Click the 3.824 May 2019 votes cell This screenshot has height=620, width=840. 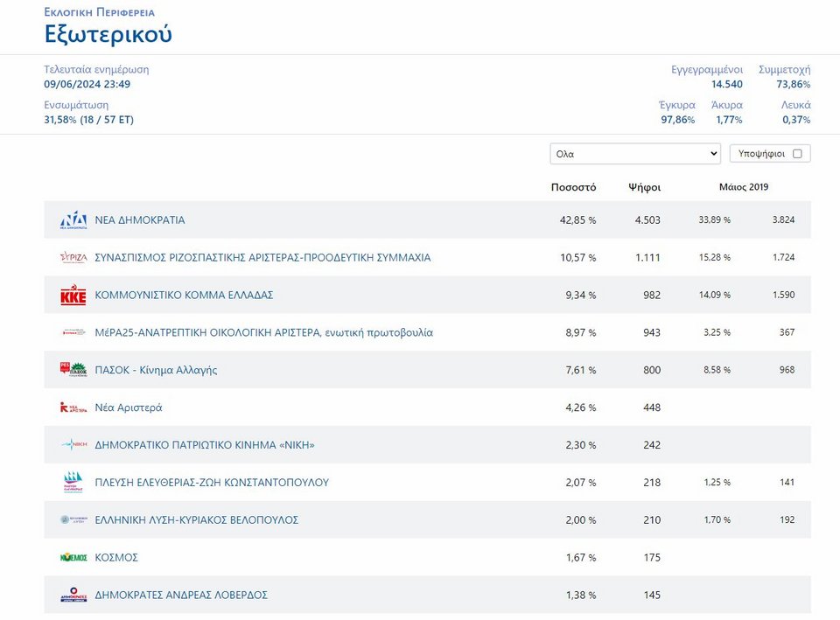(x=783, y=219)
